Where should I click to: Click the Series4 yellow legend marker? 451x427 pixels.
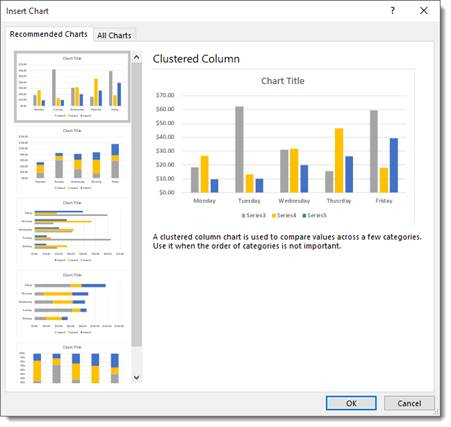click(x=274, y=216)
